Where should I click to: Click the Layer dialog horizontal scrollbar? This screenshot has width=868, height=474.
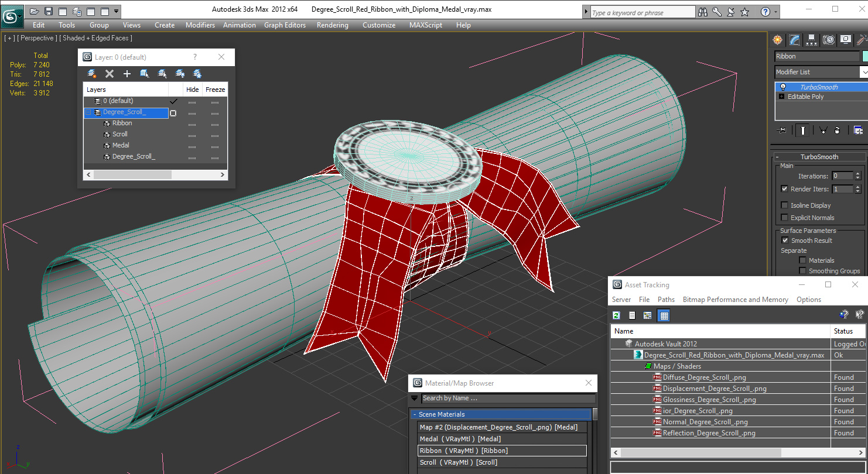pyautogui.click(x=132, y=174)
